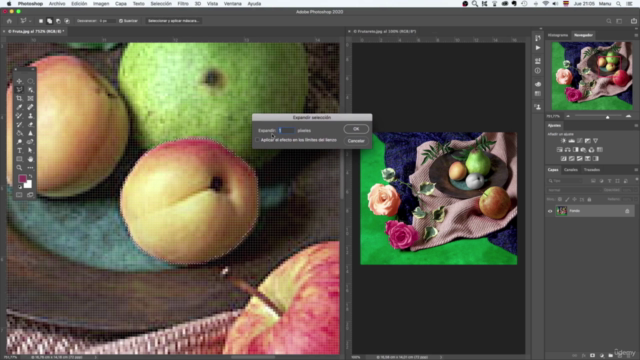Open macOS Spotlight search in menu bar
The width and height of the screenshot is (640, 360).
618,4
